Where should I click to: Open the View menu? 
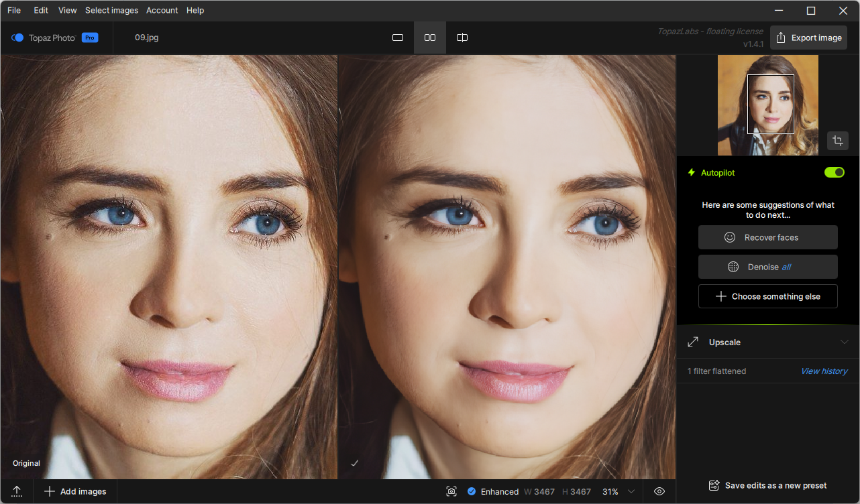point(68,11)
